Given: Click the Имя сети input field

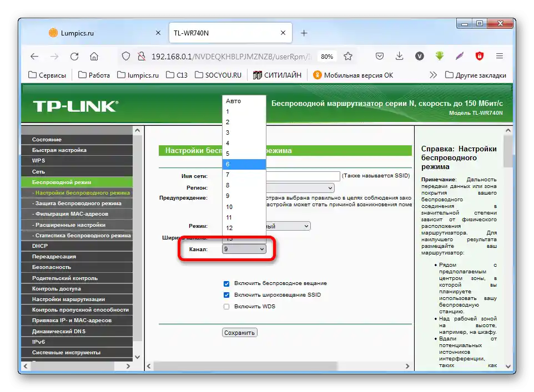Looking at the screenshot, I should pos(303,176).
